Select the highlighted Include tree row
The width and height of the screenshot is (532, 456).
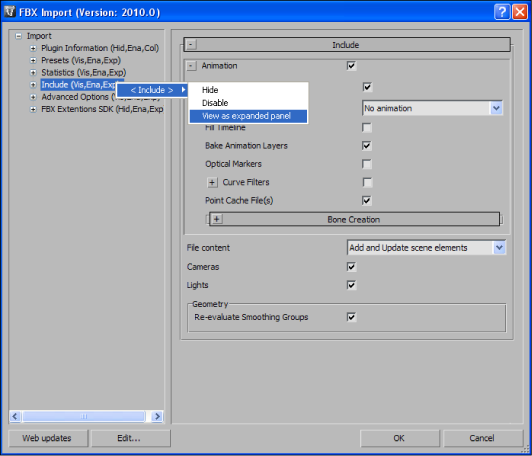coord(79,85)
